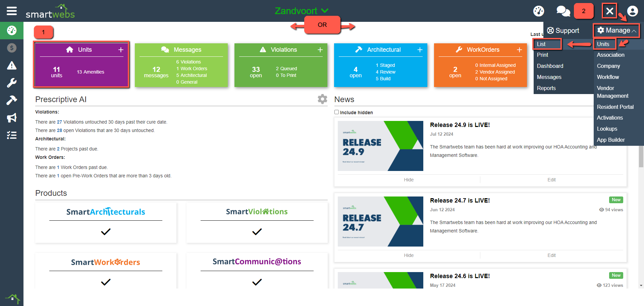644x306 pixels.
Task: Open Association under Manage
Action: pyautogui.click(x=610, y=55)
